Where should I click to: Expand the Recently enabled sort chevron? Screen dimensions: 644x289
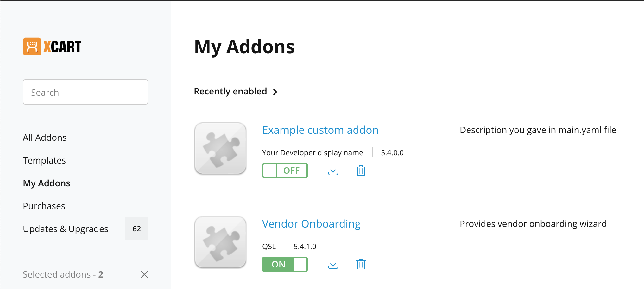(x=275, y=92)
